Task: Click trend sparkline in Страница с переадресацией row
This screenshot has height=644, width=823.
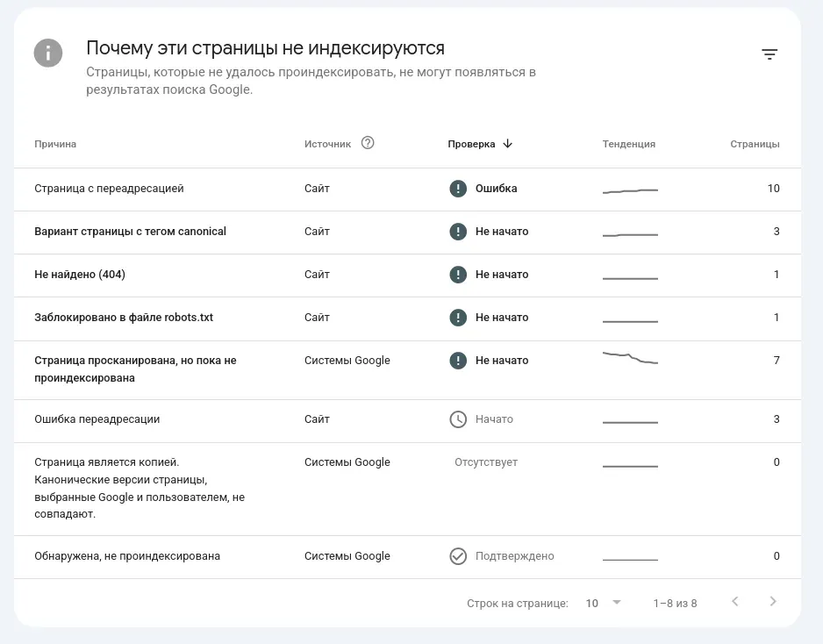Action: click(x=630, y=191)
